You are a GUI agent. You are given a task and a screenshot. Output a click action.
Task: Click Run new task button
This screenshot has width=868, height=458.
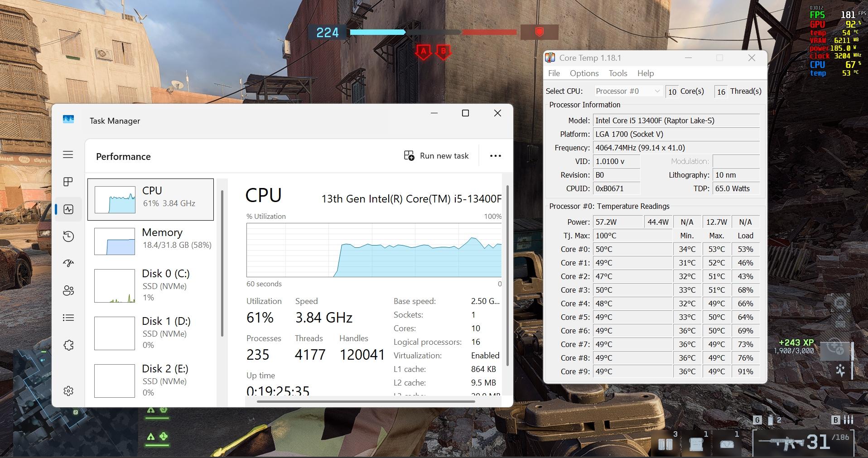tap(436, 156)
